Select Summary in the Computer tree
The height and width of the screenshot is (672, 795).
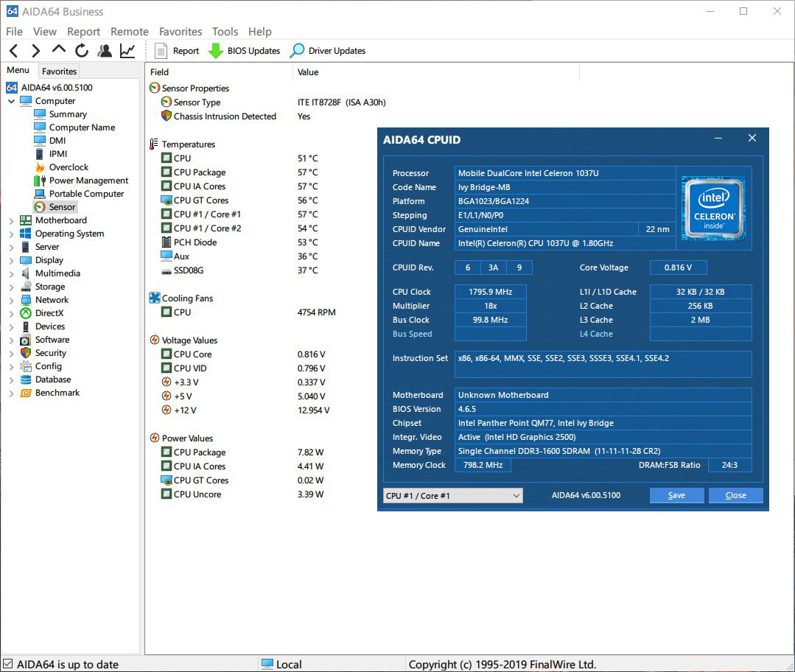point(60,114)
